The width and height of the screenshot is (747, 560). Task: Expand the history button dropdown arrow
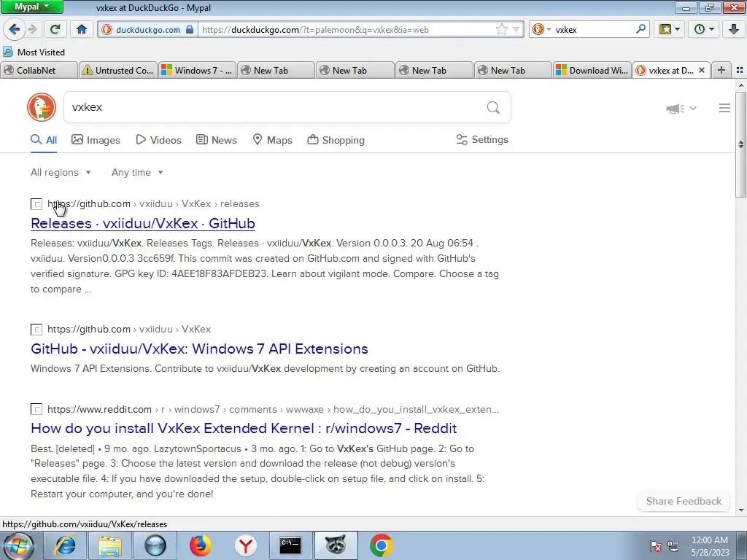[x=712, y=29]
